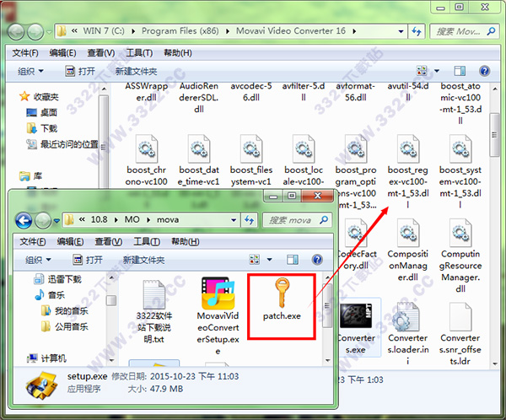Click 打开 button in back window
This screenshot has width=506, height=420.
click(x=80, y=71)
